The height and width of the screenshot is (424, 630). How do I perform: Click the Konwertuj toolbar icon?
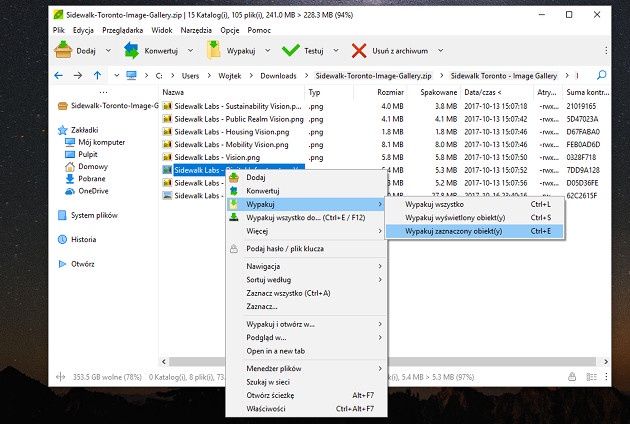tap(131, 50)
